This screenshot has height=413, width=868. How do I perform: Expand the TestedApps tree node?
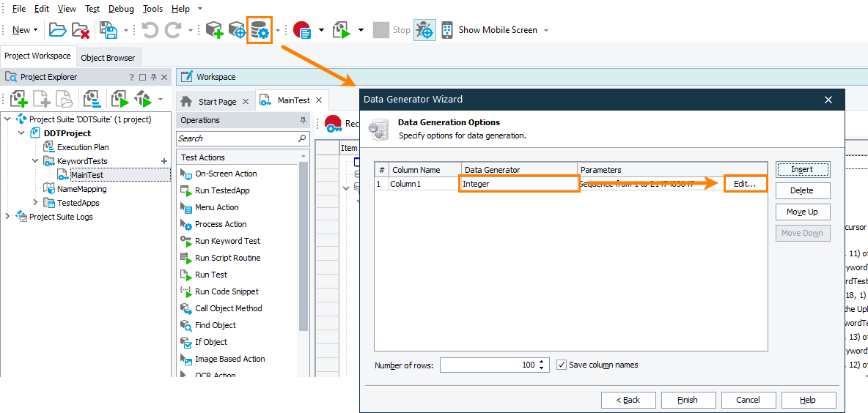[35, 203]
